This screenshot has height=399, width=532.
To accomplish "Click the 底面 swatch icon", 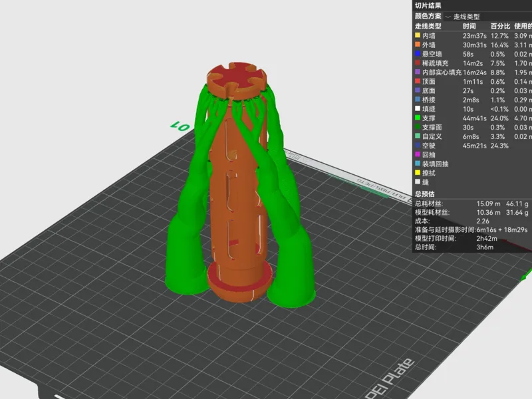I will pyautogui.click(x=418, y=90).
